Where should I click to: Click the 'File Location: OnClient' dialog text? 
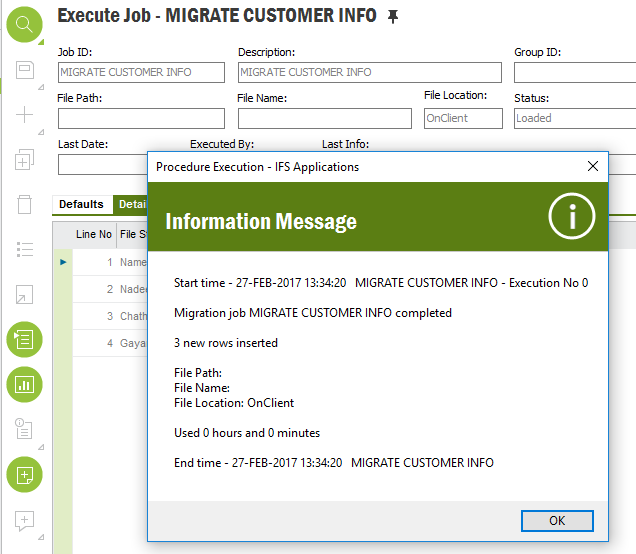tap(234, 403)
